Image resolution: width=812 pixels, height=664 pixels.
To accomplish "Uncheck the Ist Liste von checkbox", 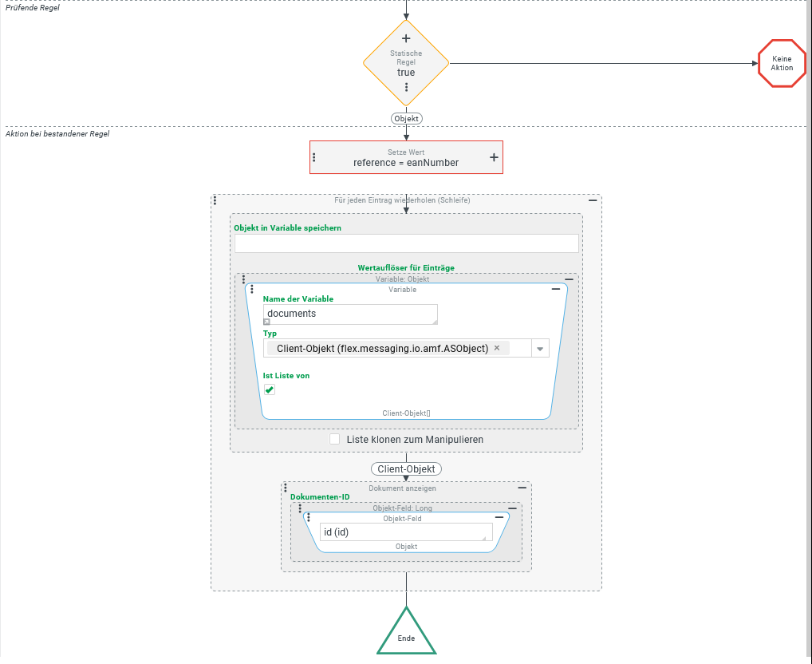I will click(270, 389).
